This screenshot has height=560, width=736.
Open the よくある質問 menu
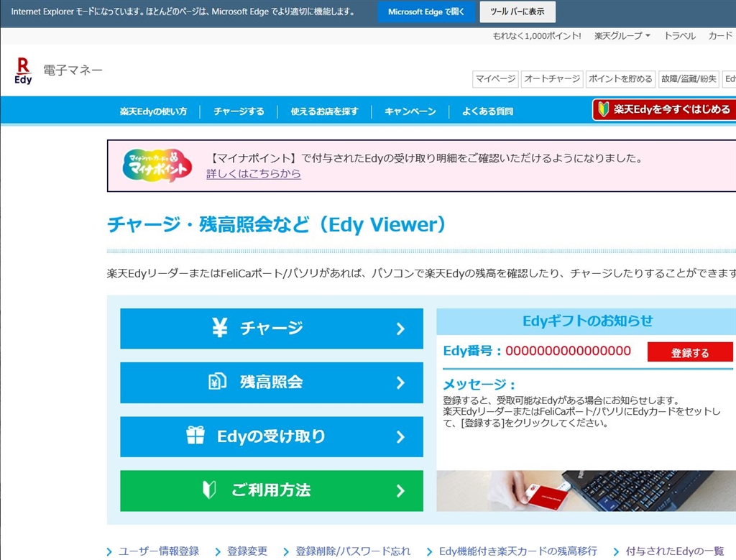(x=487, y=111)
